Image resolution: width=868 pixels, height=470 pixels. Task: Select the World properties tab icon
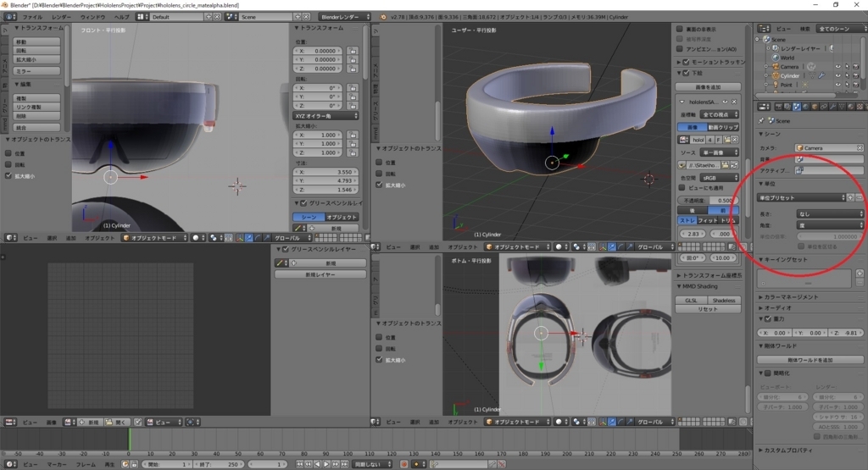click(x=805, y=107)
